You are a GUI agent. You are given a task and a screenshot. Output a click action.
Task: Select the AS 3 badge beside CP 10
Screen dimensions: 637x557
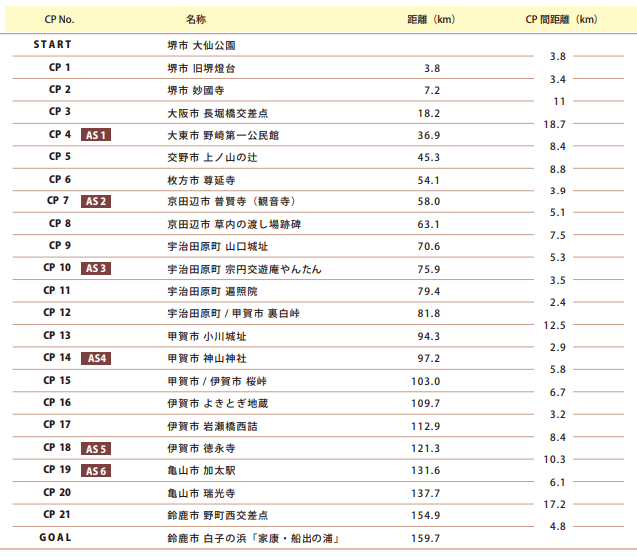[x=96, y=268]
